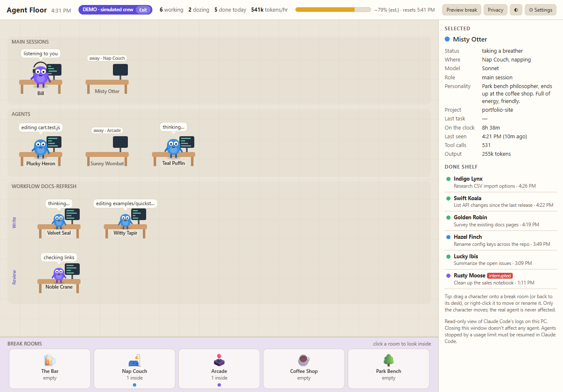Click the 'editing examples/quickst...' bubble
563x392 pixels.
(x=125, y=203)
